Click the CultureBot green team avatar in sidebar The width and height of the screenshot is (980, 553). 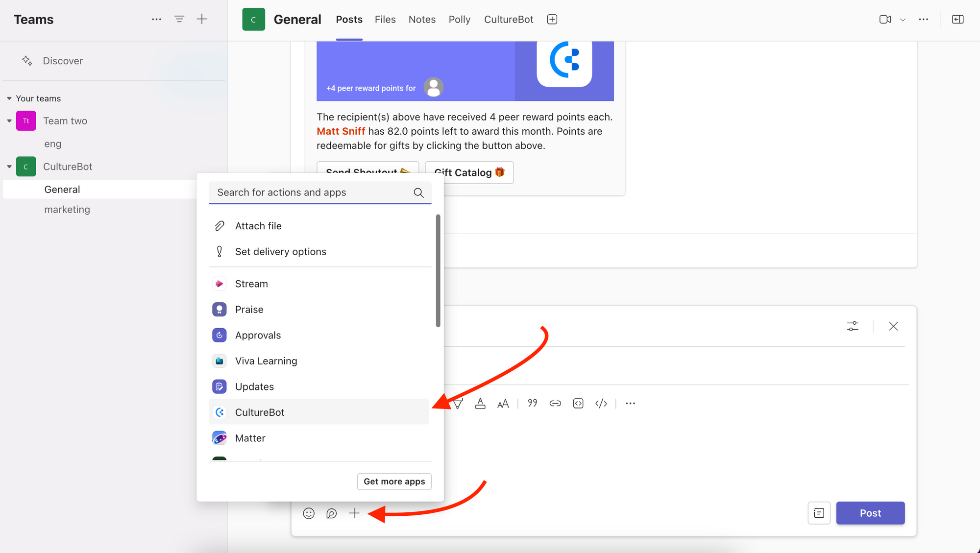tap(26, 167)
